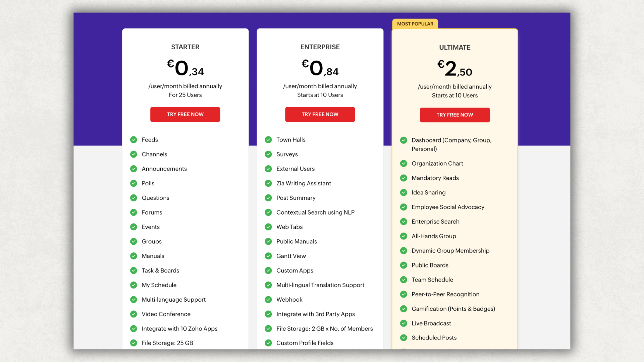Screen dimensions: 644x362
Task: Click check icon beside Custom Profile Fields
Action: [268, 343]
